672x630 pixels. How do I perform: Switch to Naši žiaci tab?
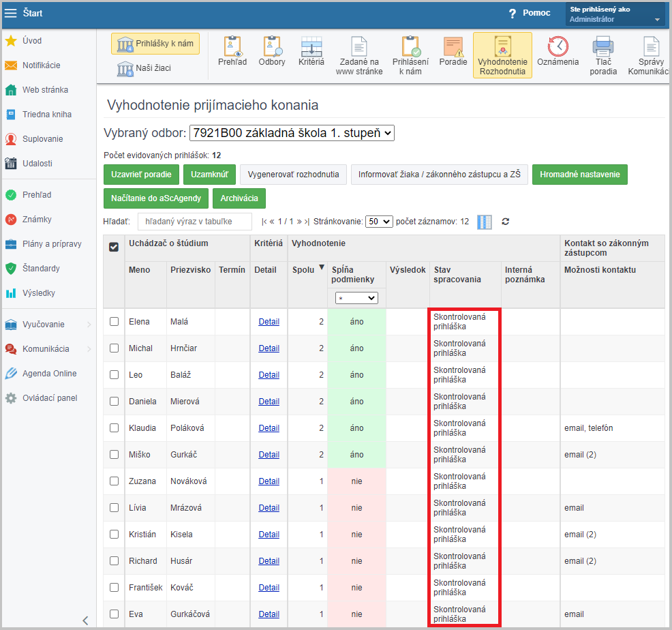tap(144, 68)
